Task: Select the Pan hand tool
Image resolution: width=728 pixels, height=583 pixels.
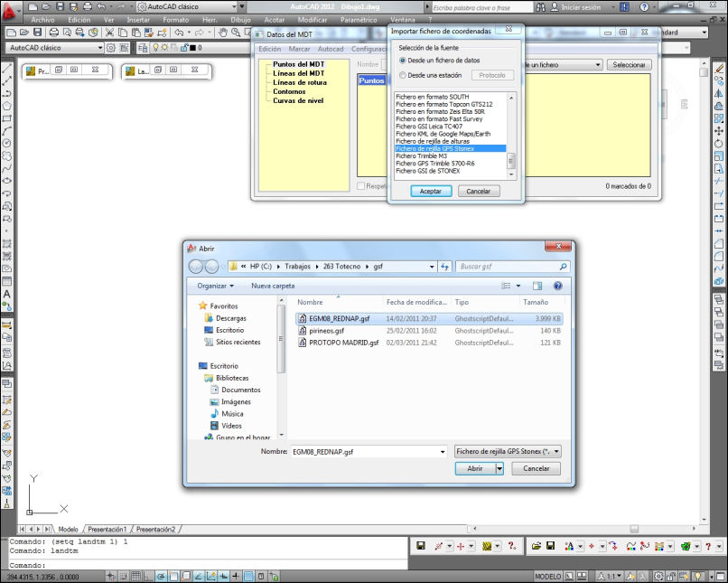Action: [x=223, y=33]
